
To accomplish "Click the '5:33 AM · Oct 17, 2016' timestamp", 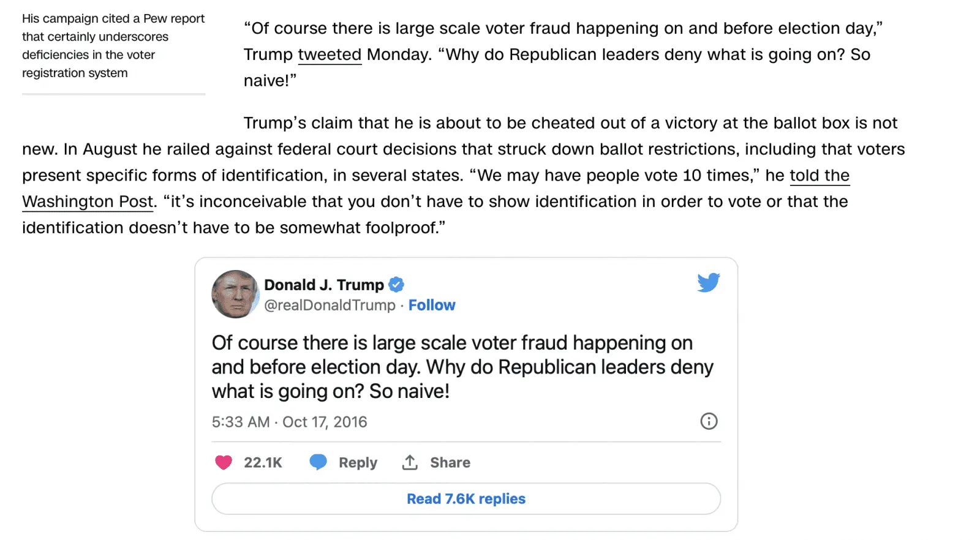I will coord(289,422).
